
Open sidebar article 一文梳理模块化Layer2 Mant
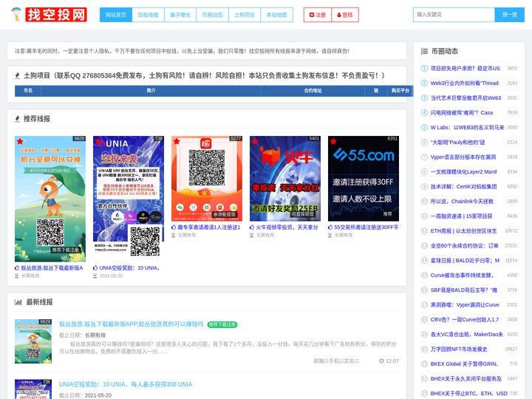463,171
